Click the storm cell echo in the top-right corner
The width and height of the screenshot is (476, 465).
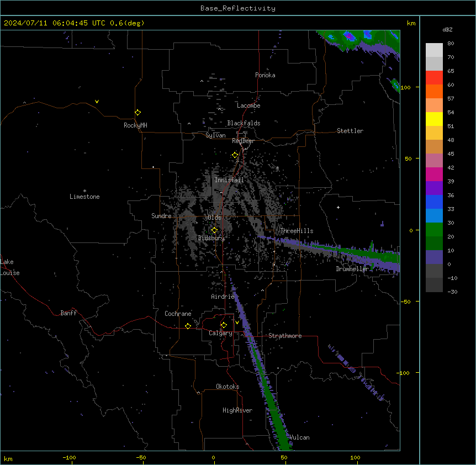tap(361, 41)
